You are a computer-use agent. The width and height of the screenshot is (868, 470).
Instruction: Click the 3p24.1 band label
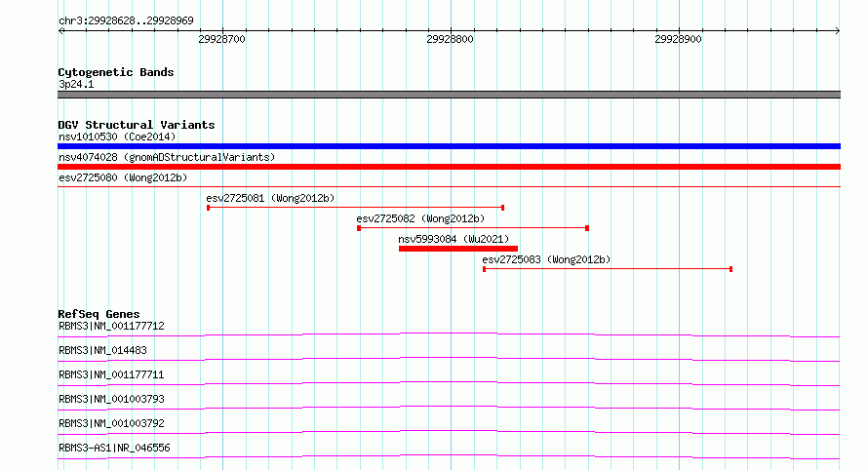point(76,84)
